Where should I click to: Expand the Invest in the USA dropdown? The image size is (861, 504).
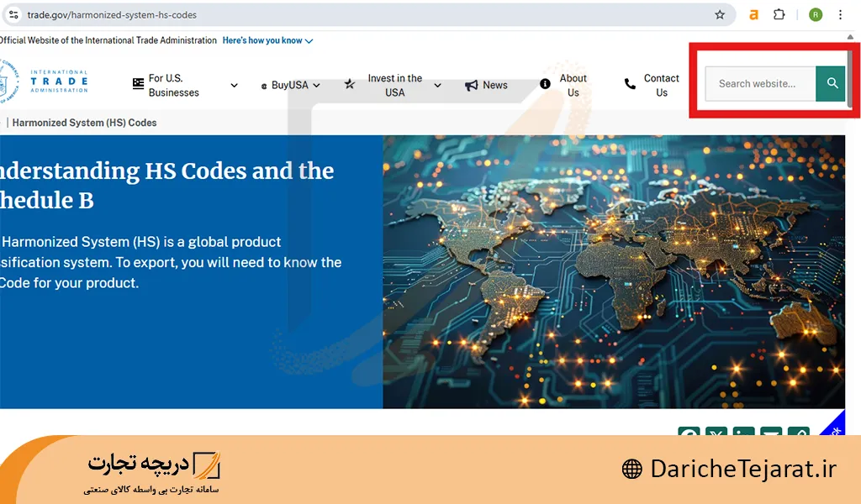tap(436, 85)
